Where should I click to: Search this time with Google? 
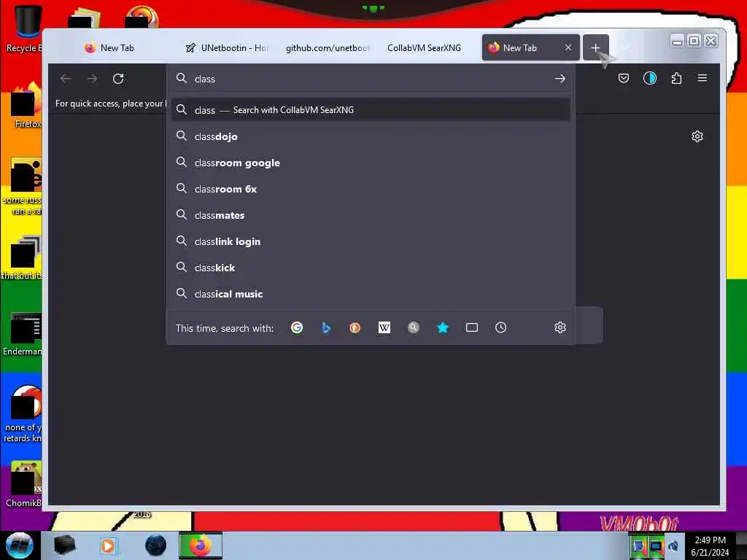(297, 327)
